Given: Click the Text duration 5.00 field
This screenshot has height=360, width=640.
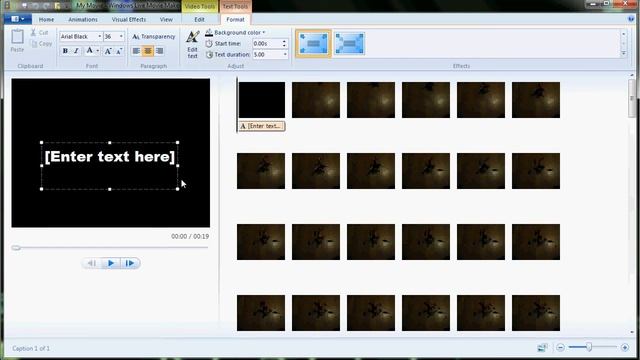Looking at the screenshot, I should [x=267, y=54].
